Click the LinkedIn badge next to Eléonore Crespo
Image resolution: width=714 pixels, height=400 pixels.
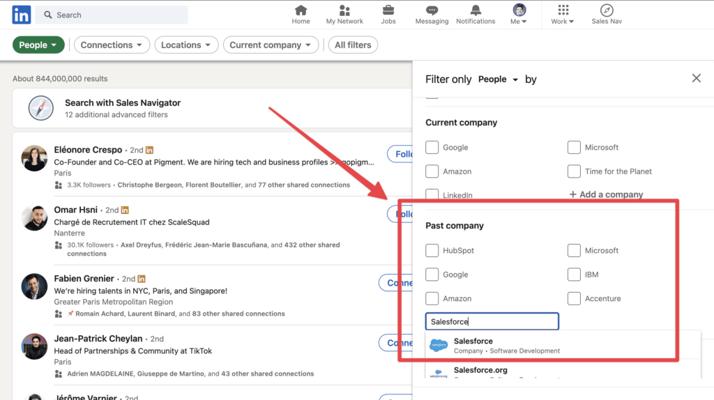149,150
